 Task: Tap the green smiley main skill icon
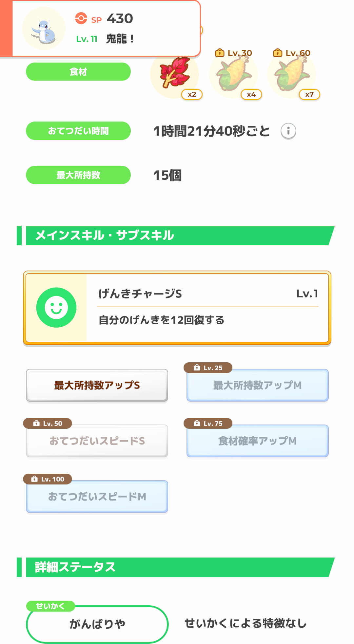pyautogui.click(x=56, y=308)
